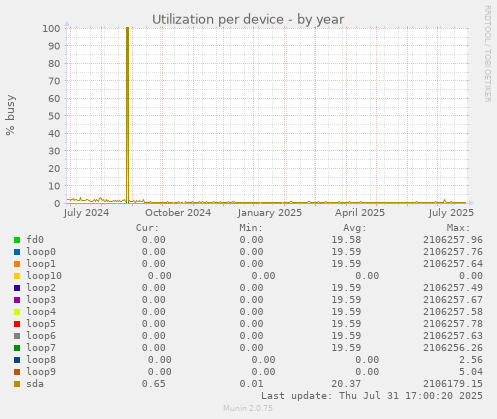Click sda minimum value 0.01
Viewport: 497px width, 419px height.
tap(251, 384)
